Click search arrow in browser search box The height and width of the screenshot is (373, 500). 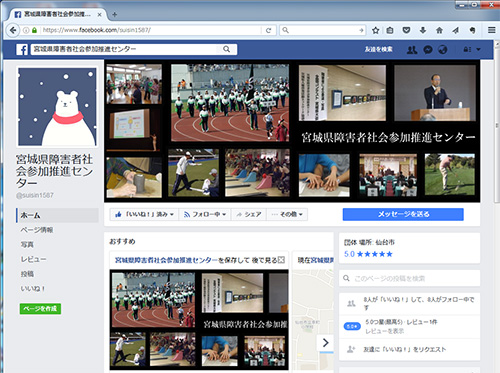click(x=361, y=30)
